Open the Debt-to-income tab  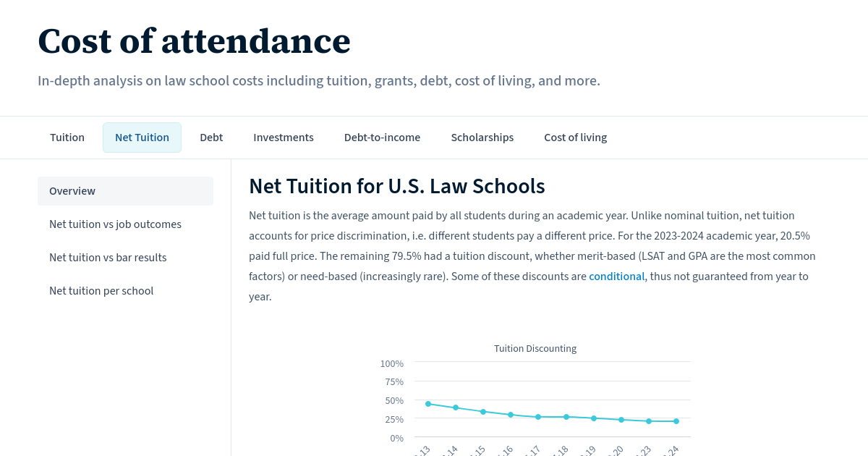click(x=382, y=137)
